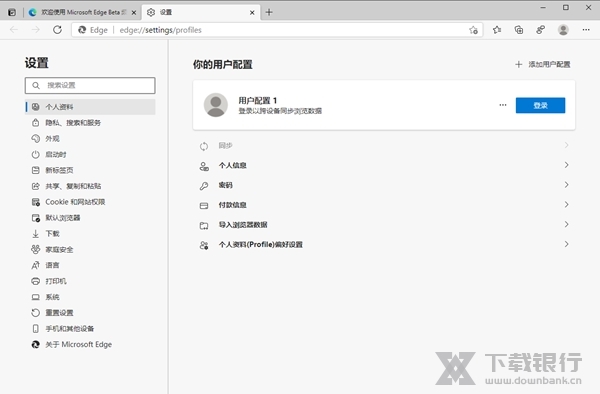
Task: Open the Settings and more menu
Action: (x=586, y=30)
